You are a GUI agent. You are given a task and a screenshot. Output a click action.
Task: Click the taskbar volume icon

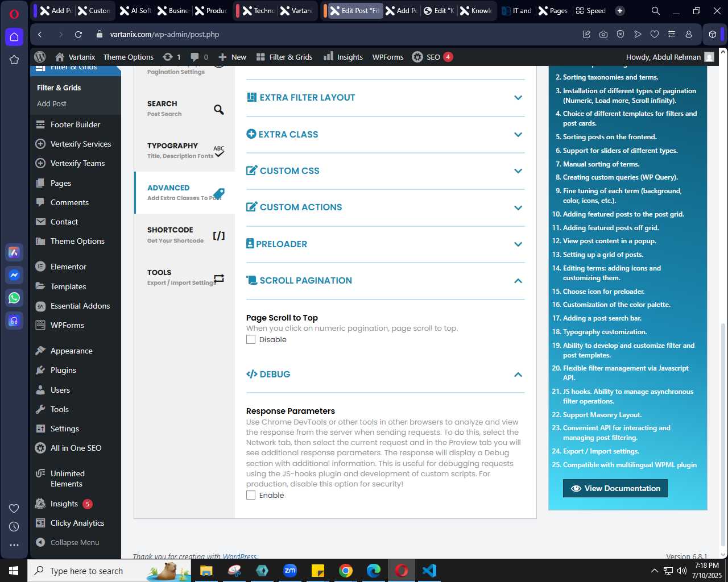pyautogui.click(x=682, y=571)
